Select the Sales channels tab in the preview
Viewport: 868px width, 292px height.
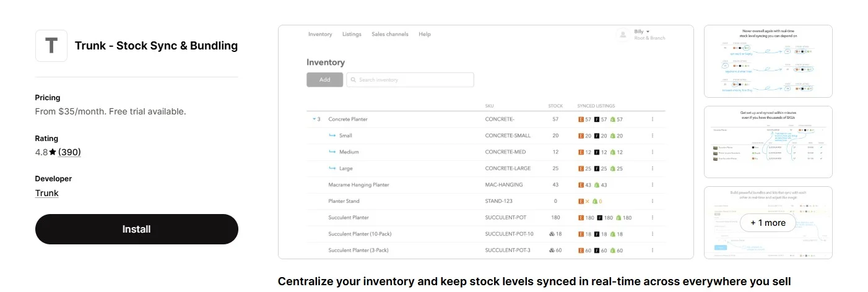coord(390,34)
